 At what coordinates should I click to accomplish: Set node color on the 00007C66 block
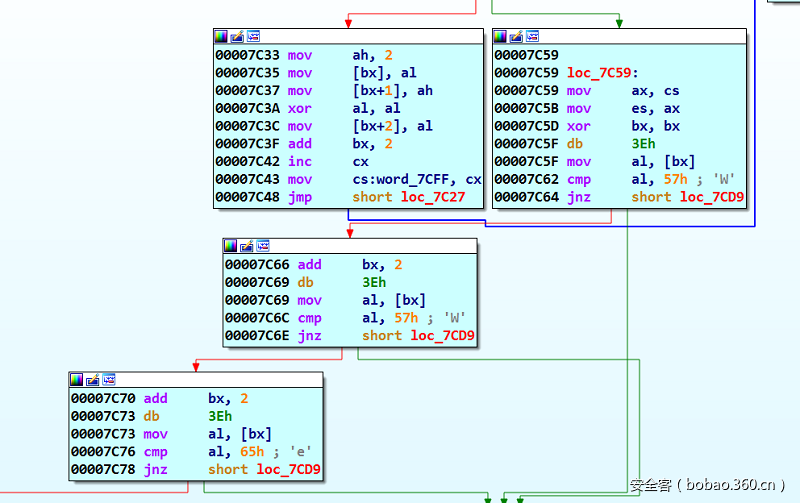click(x=231, y=245)
